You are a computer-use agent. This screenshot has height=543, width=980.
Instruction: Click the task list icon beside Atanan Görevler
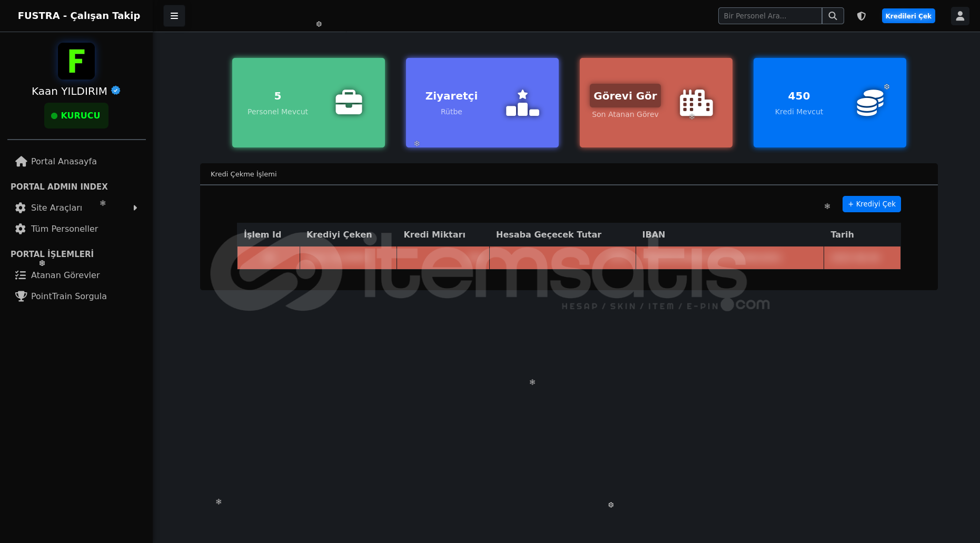21,275
